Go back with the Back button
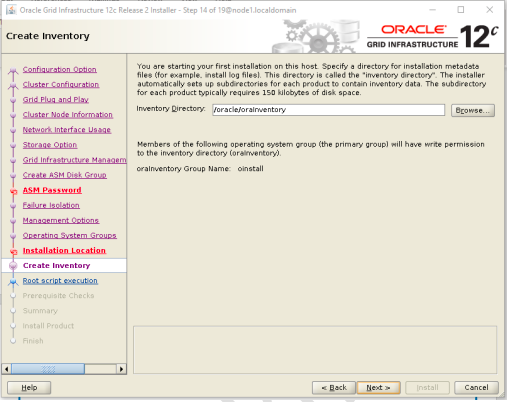This screenshot has height=402, width=507. click(x=334, y=387)
